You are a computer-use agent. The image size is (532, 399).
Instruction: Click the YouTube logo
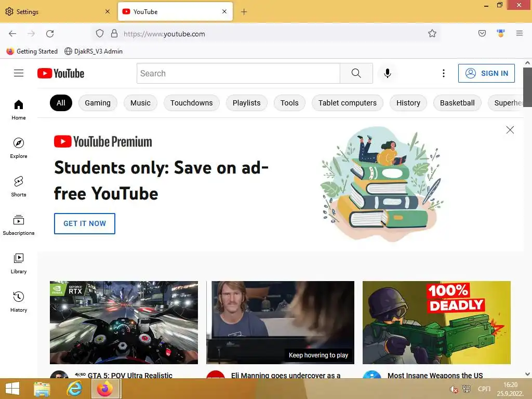pos(61,73)
